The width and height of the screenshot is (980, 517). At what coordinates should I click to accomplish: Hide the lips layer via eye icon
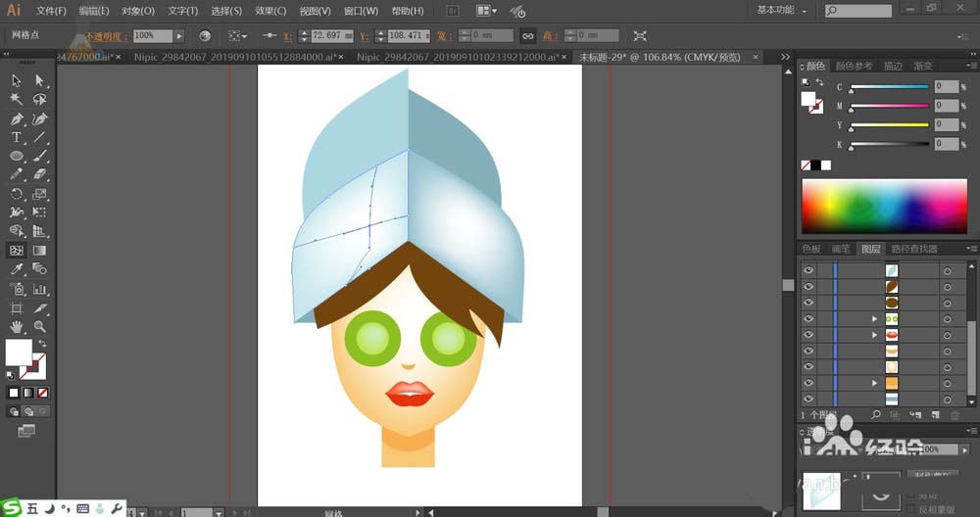click(x=808, y=335)
